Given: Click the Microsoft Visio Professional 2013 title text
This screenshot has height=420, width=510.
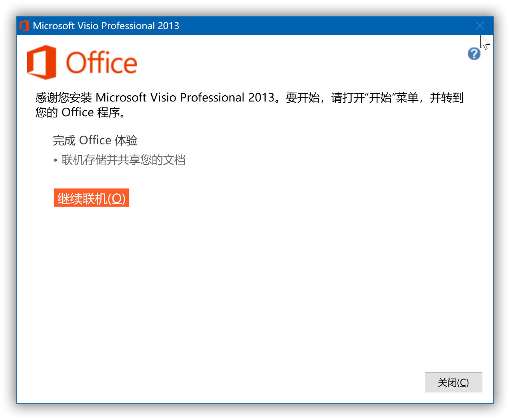Looking at the screenshot, I should coord(106,26).
